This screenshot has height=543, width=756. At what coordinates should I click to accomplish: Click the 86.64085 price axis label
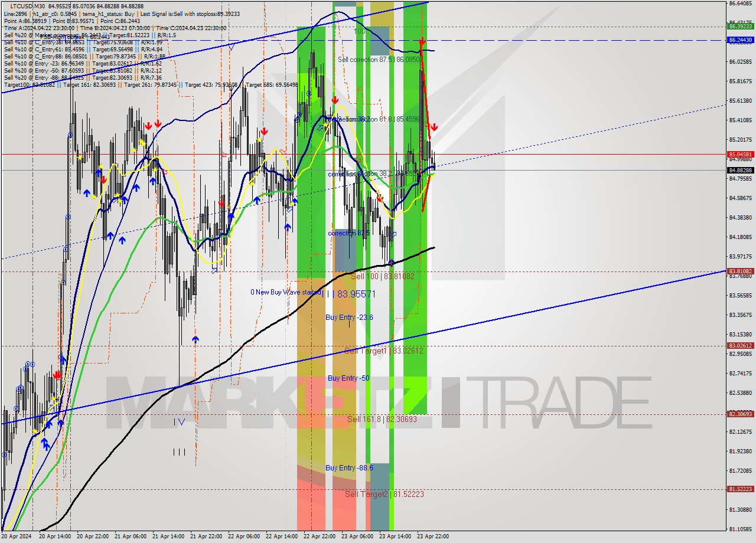pyautogui.click(x=741, y=3)
